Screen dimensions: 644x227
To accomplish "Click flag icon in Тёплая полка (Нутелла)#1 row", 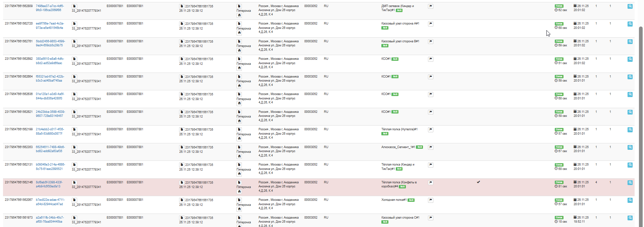I will coord(431,130).
